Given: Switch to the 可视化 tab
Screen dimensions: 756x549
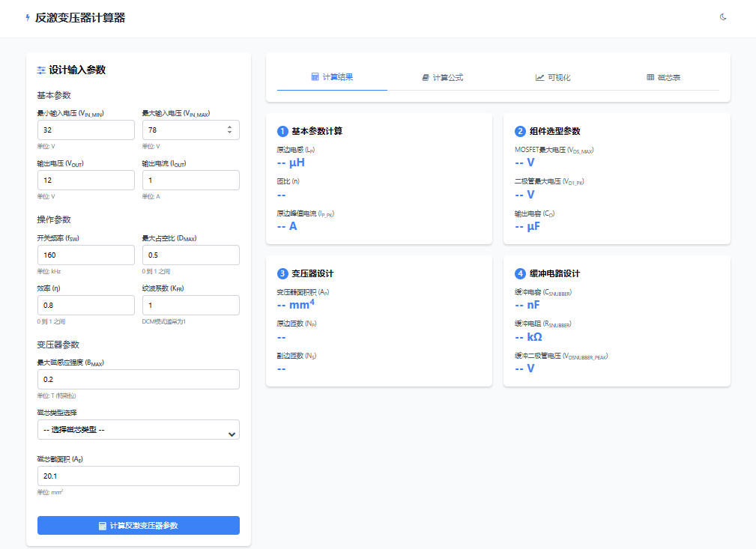Looking at the screenshot, I should (x=553, y=77).
